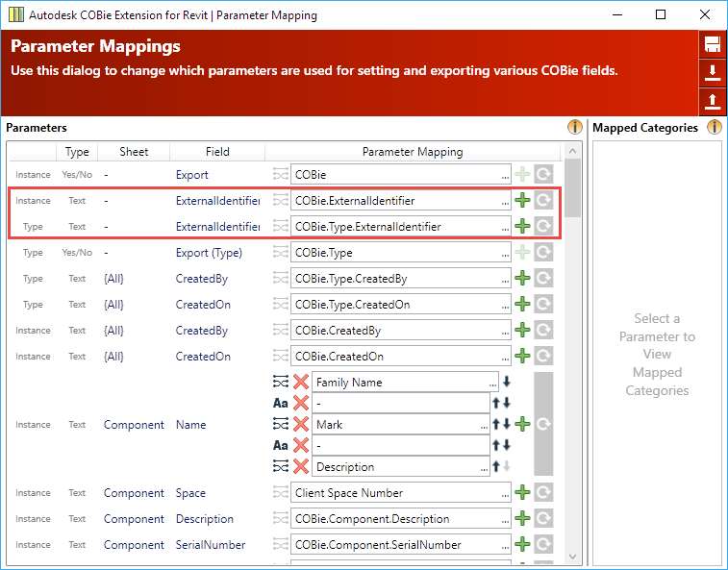The width and height of the screenshot is (728, 570).
Task: Toggle parameter type icon beside Mark
Action: [281, 424]
